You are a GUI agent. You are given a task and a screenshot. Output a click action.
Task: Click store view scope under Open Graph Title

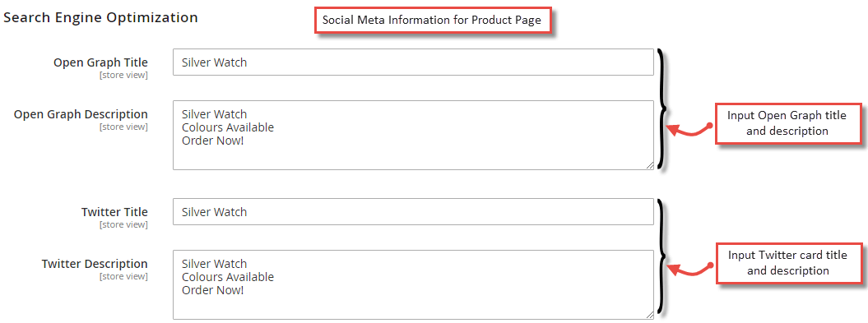point(123,76)
